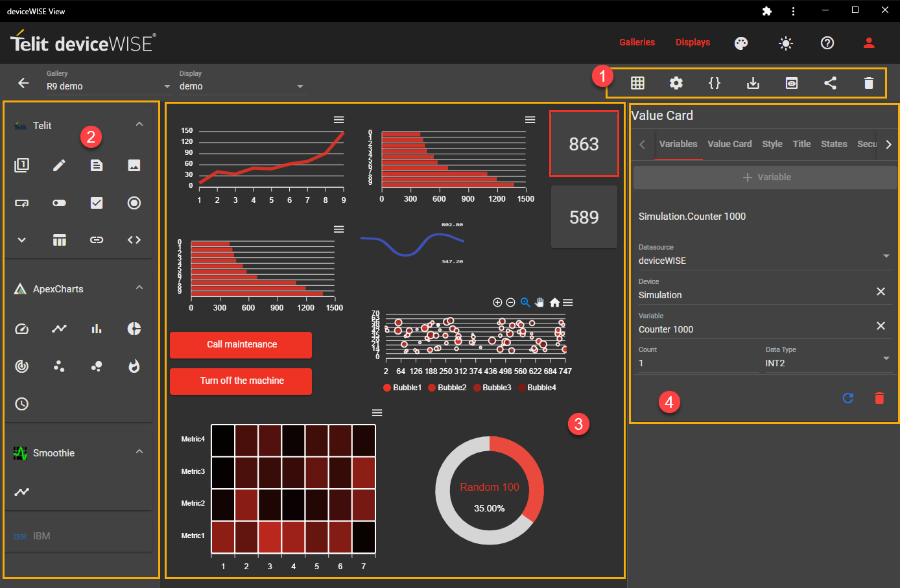Delete display using top toolbar trash icon
The width and height of the screenshot is (900, 588).
[x=869, y=83]
